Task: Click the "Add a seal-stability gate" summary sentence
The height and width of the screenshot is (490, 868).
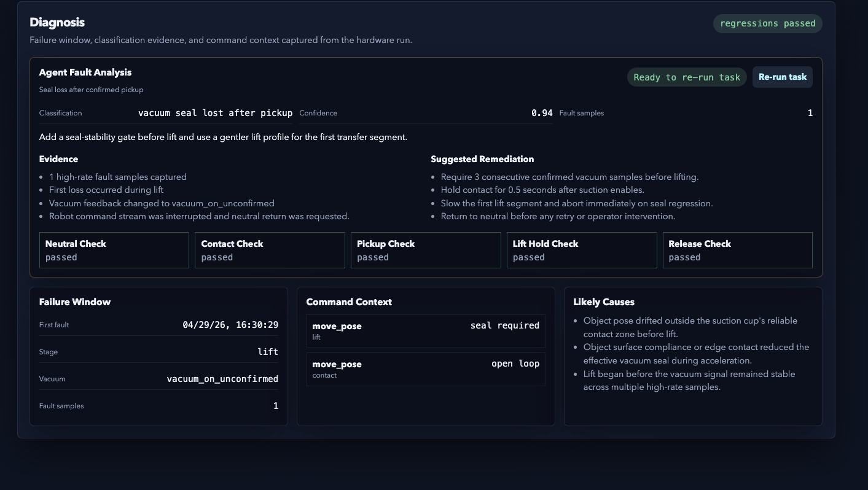Action: (x=223, y=137)
